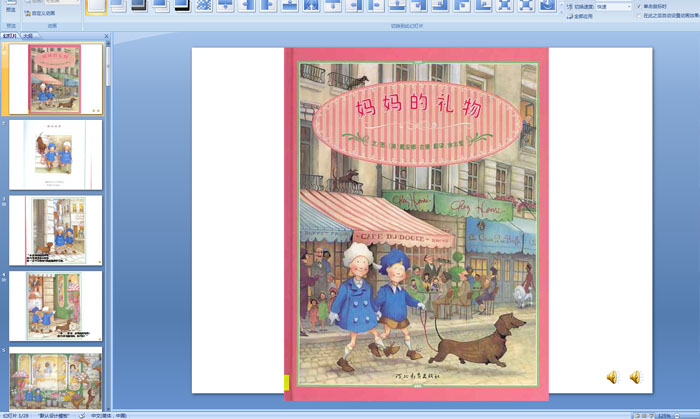Apply the thirteenth transition with left arrow
700x419 pixels.
pos(354,6)
